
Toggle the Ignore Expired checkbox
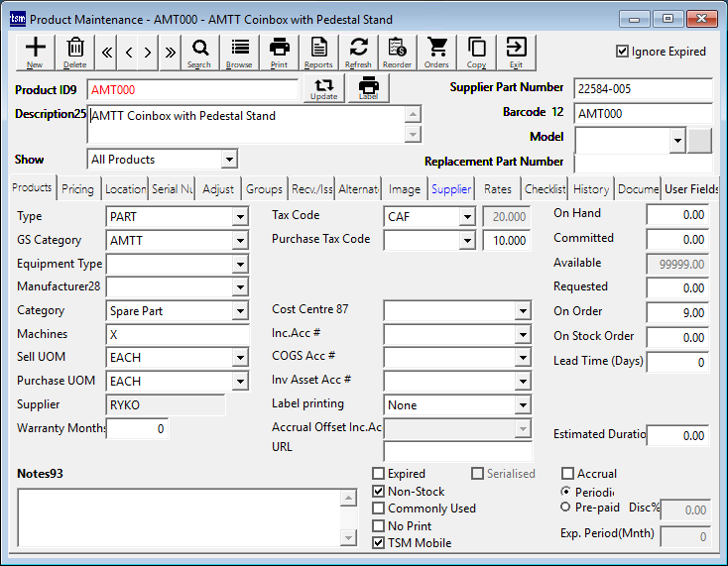pos(622,52)
